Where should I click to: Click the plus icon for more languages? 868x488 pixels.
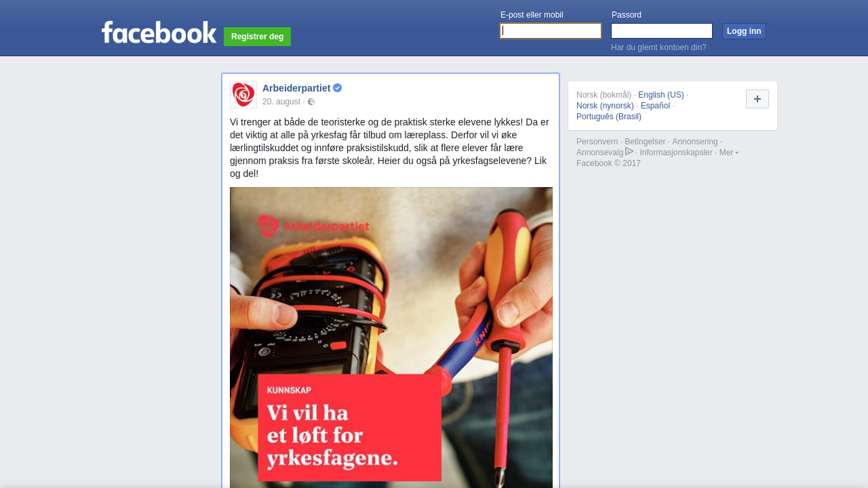point(757,99)
